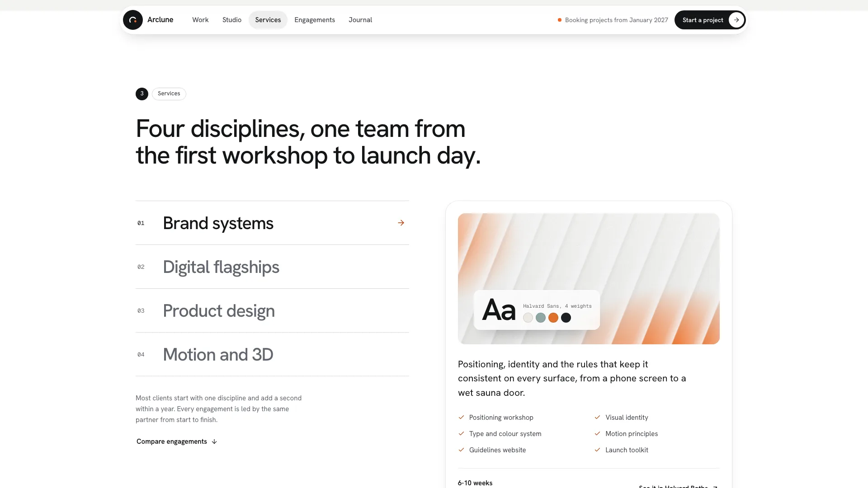Screen dimensions: 868x488
Task: Select the teal grey colour swatch
Action: tap(541, 318)
